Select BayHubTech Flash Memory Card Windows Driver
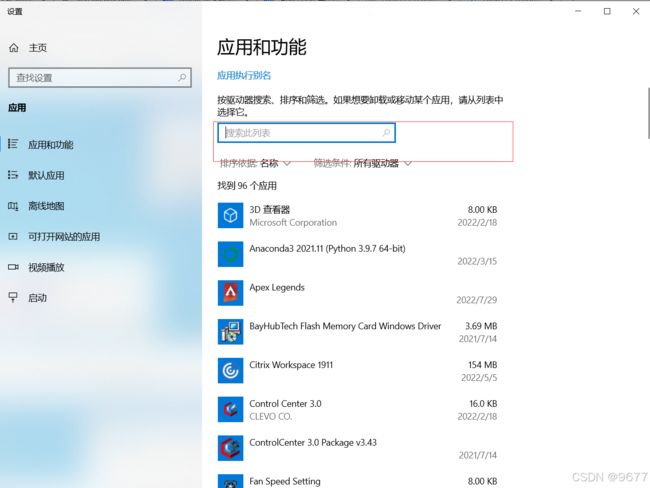The height and width of the screenshot is (488, 650). pos(357,332)
